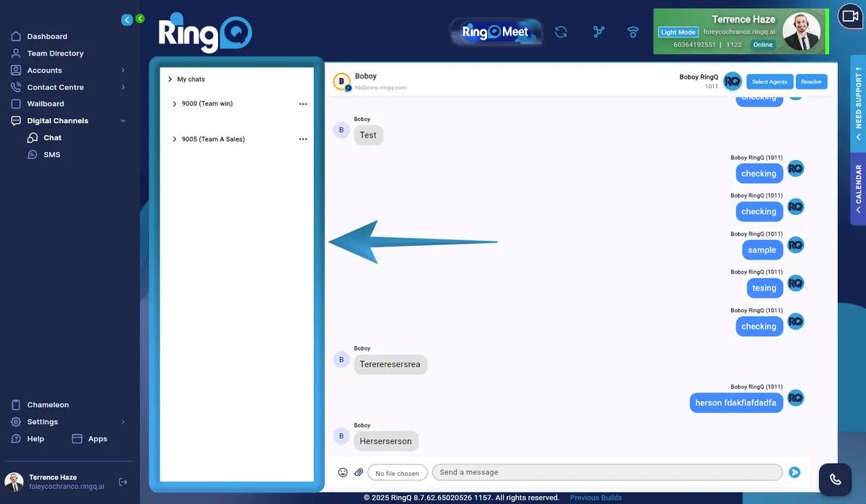
Task: Click the Chameleon clipboard icon
Action: pyautogui.click(x=16, y=405)
